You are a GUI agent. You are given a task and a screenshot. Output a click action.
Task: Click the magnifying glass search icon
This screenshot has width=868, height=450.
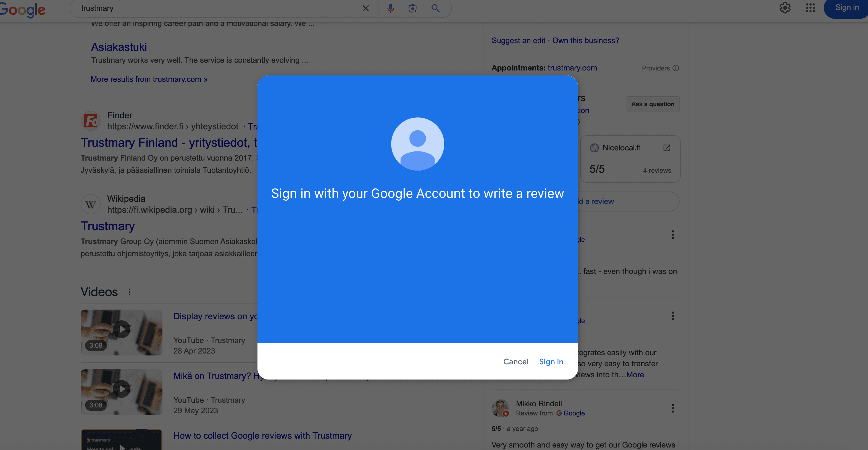[435, 8]
